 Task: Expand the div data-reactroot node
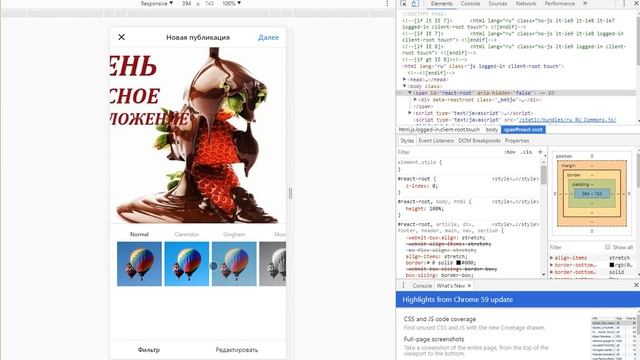click(415, 99)
